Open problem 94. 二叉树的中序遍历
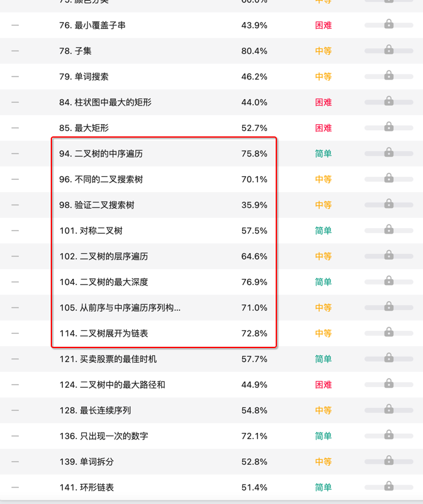 coord(98,154)
